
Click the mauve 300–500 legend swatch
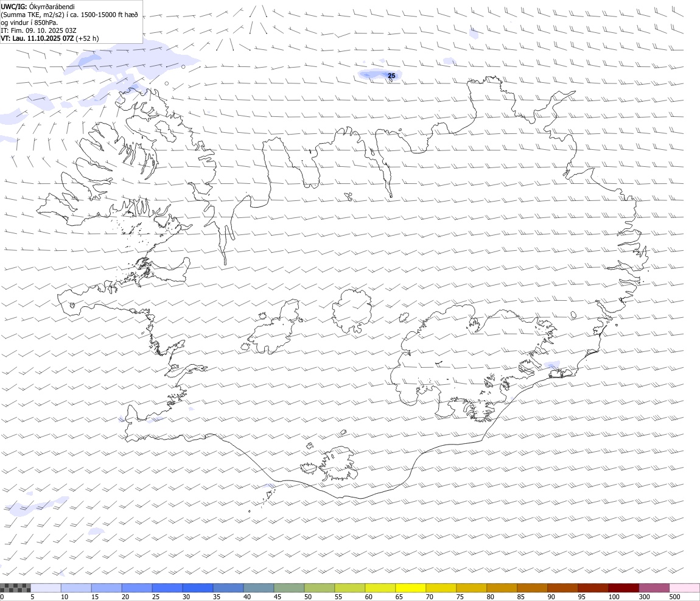coord(654,588)
